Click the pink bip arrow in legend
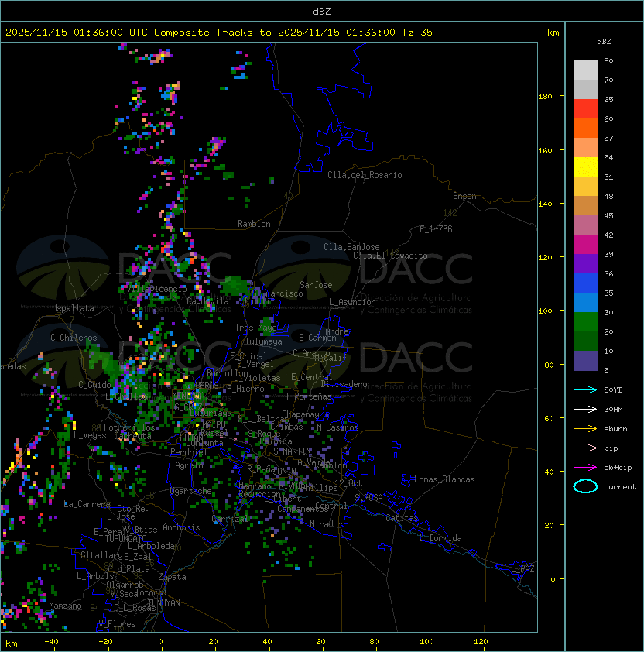The height and width of the screenshot is (652, 644). pos(585,448)
